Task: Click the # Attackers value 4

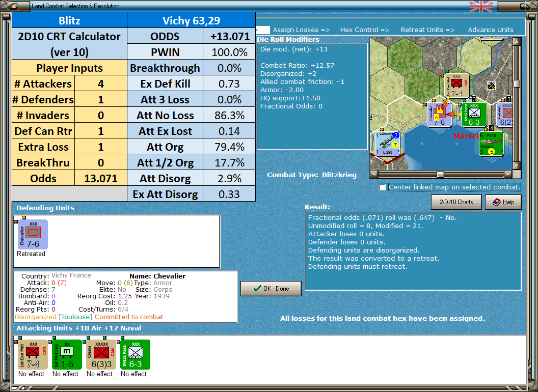Action: click(x=100, y=83)
